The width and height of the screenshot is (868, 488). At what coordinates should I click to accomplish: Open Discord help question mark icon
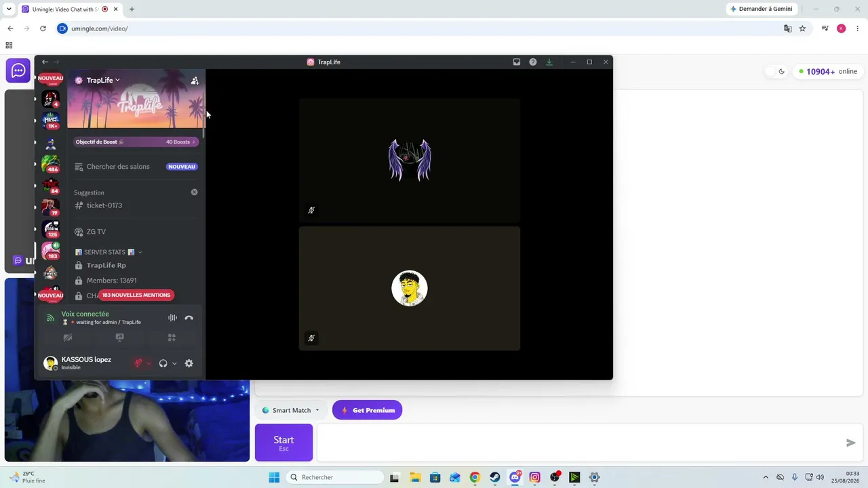tap(533, 62)
